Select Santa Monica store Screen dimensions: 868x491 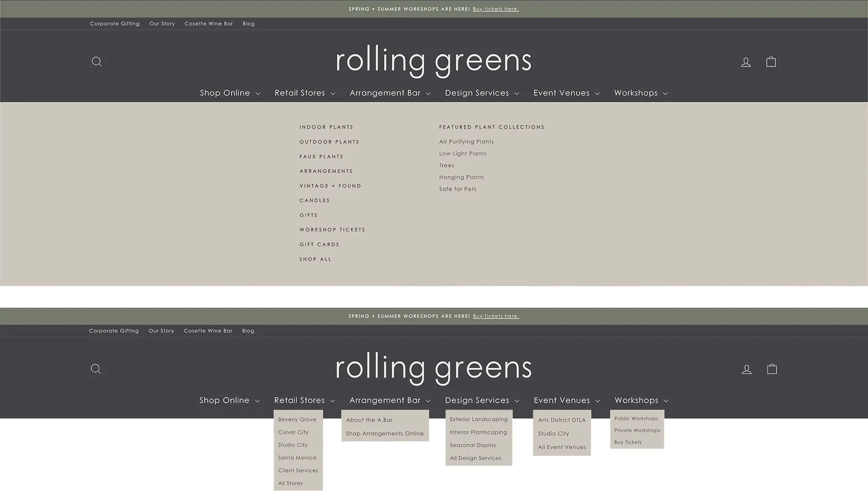coord(297,458)
